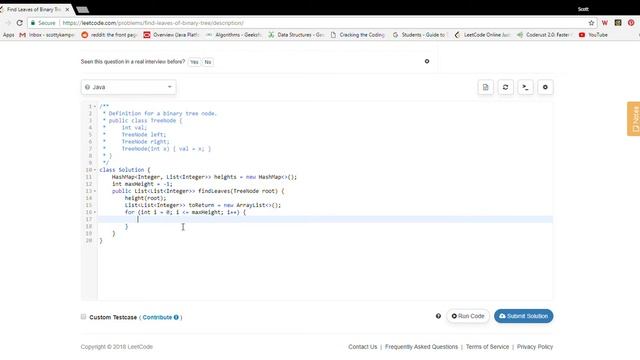Enable the Custom Testcase checkbox
The height and width of the screenshot is (360, 640).
coord(84,317)
